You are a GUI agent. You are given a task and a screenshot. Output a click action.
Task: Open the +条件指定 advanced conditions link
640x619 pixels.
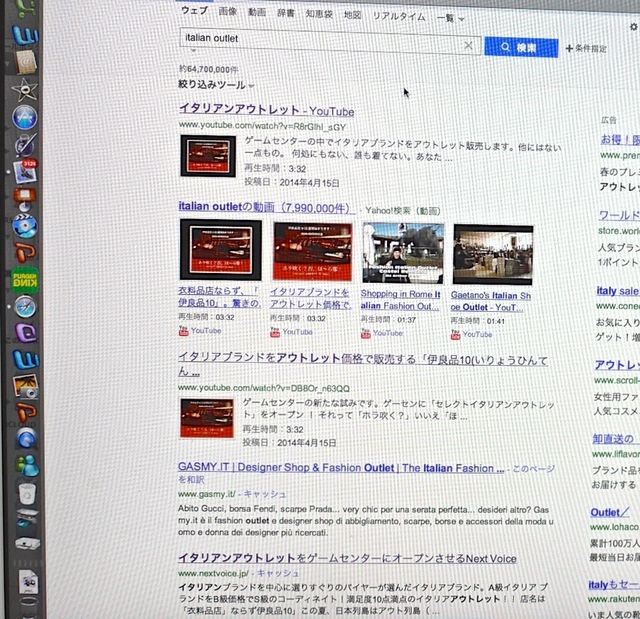pos(586,49)
